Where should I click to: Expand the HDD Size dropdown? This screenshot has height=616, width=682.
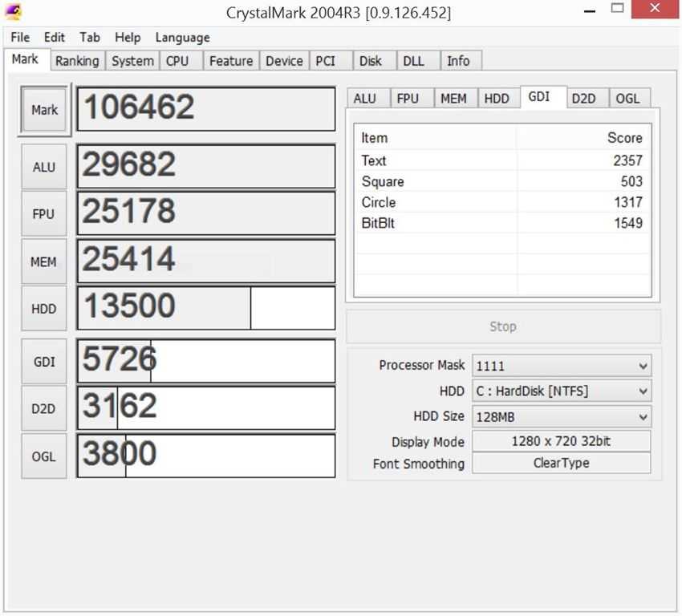click(562, 417)
